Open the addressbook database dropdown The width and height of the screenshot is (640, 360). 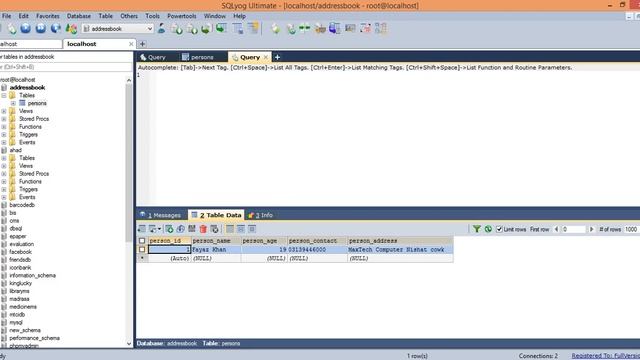pyautogui.click(x=149, y=29)
